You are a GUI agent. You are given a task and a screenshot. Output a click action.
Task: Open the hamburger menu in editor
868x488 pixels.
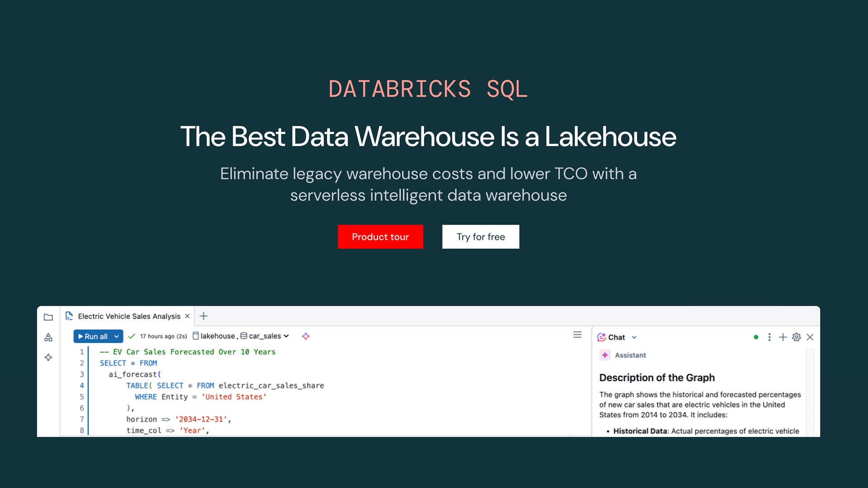click(x=577, y=335)
